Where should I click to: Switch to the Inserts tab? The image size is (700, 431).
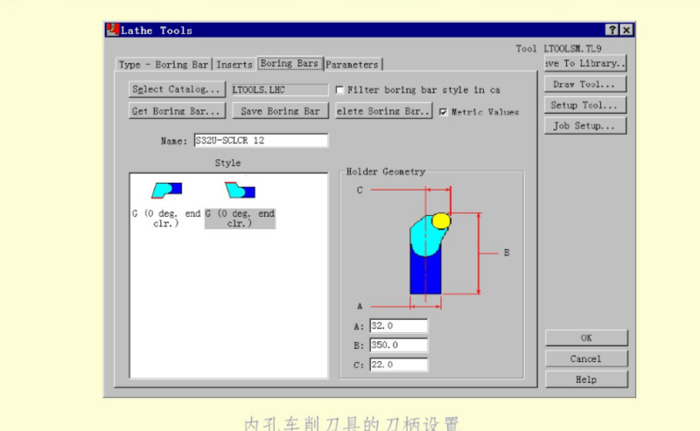[235, 65]
